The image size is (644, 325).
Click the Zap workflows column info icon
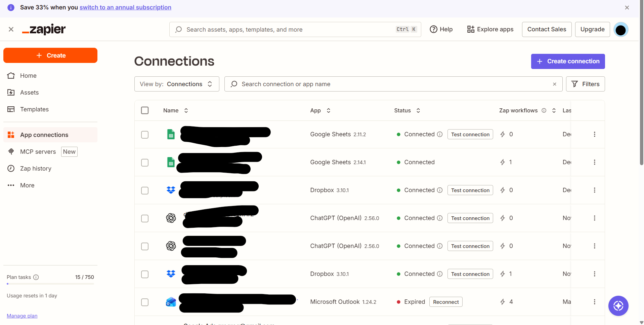[x=544, y=110]
